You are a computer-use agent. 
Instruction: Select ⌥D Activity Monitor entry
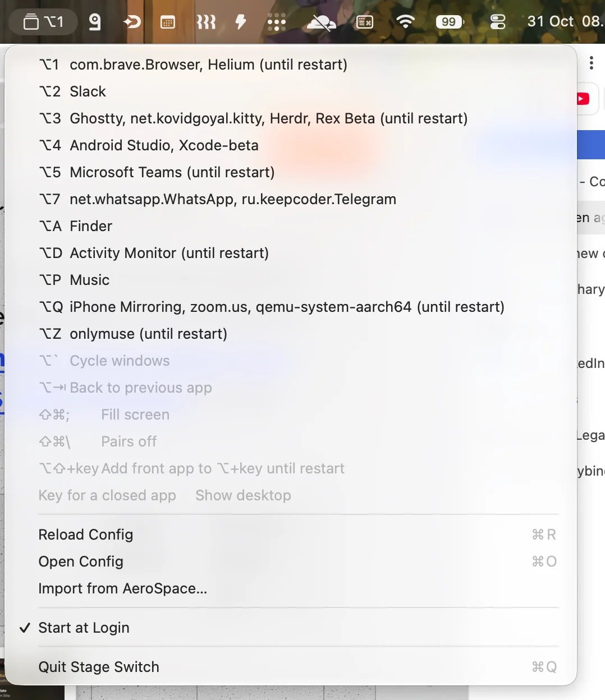[x=291, y=253]
